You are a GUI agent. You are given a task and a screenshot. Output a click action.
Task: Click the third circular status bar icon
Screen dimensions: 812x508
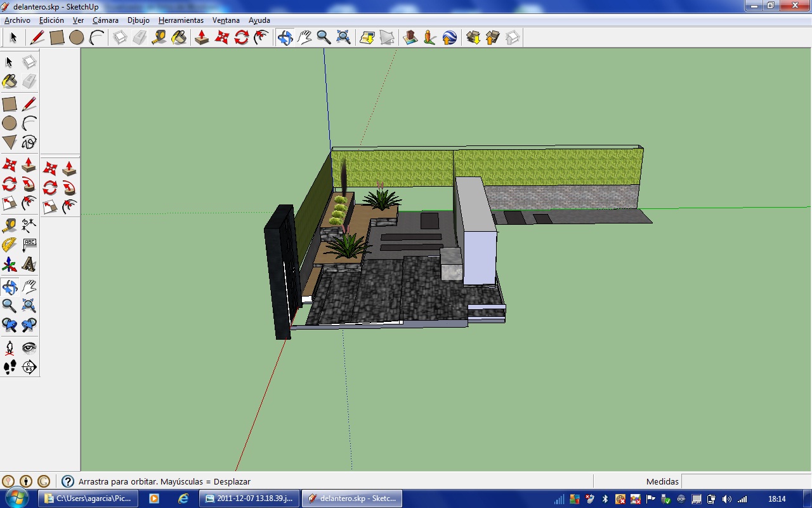click(44, 481)
